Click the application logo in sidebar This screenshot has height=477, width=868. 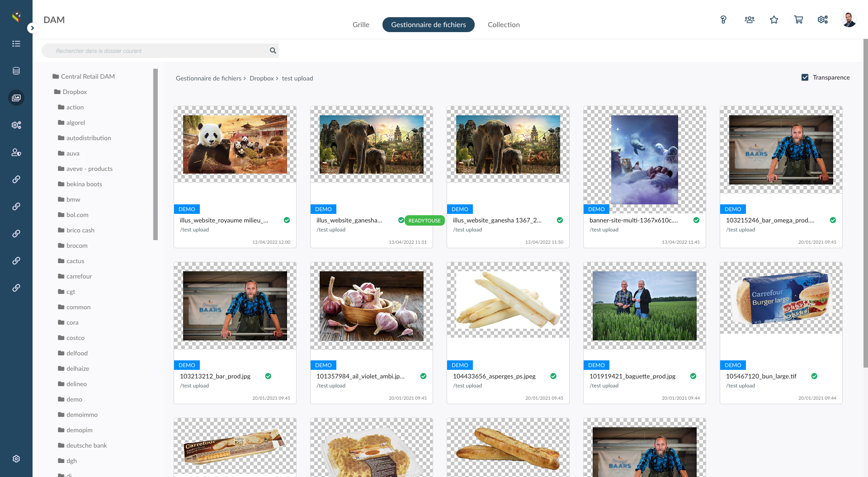[x=16, y=17]
